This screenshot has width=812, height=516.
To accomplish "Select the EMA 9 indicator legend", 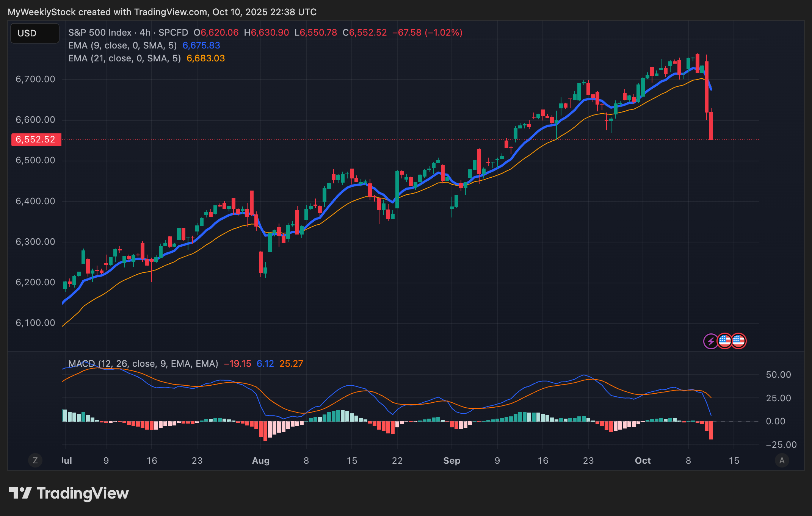I will (122, 45).
